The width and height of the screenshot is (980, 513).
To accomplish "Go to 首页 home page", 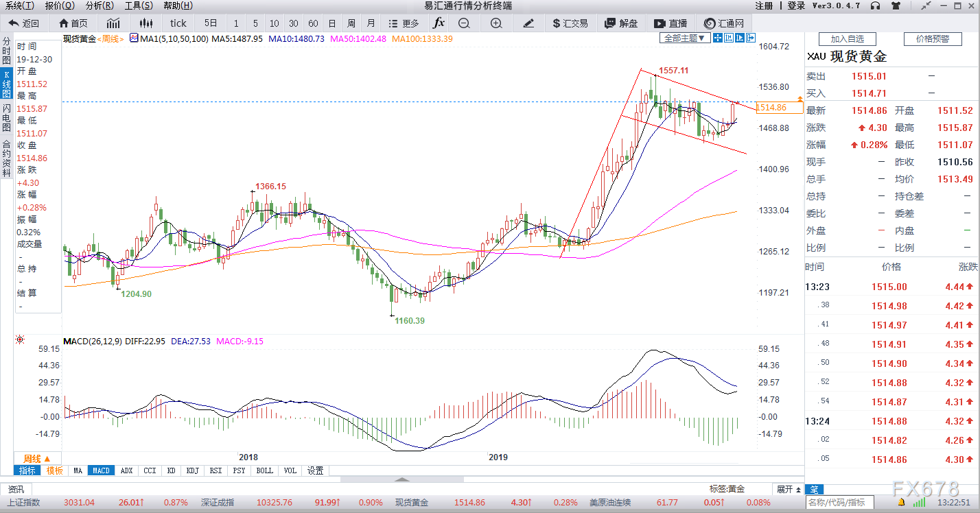I will [73, 23].
